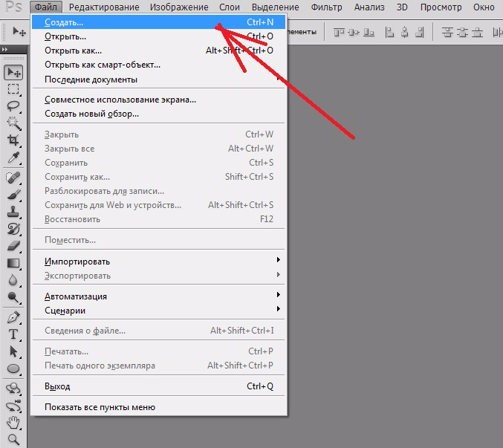Screen dimensions: 503x448
Task: Click the Align vertical centers icon
Action: 354,32
